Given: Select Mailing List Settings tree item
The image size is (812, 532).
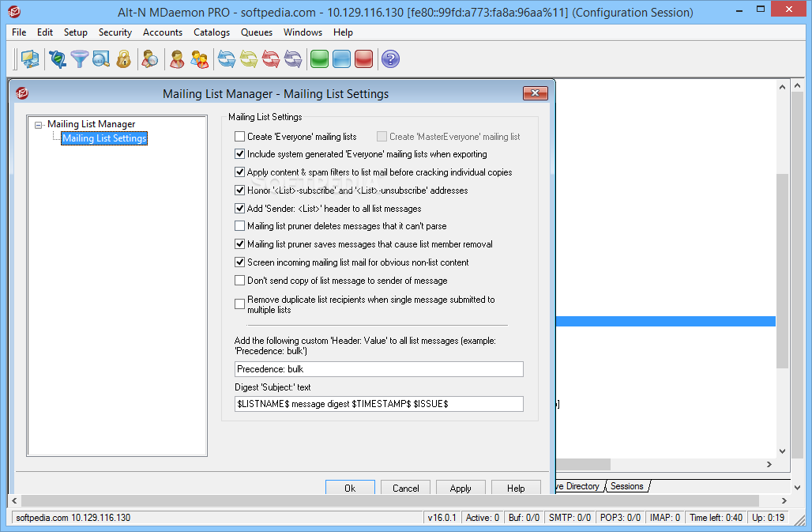Looking at the screenshot, I should pos(104,138).
